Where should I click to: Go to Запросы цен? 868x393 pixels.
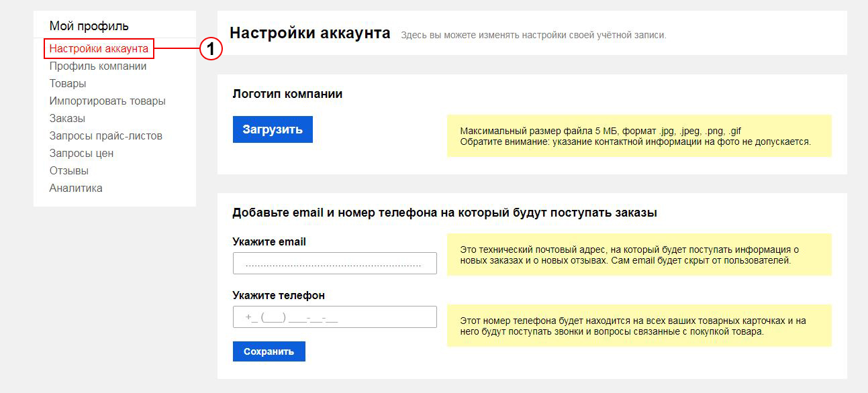point(81,154)
